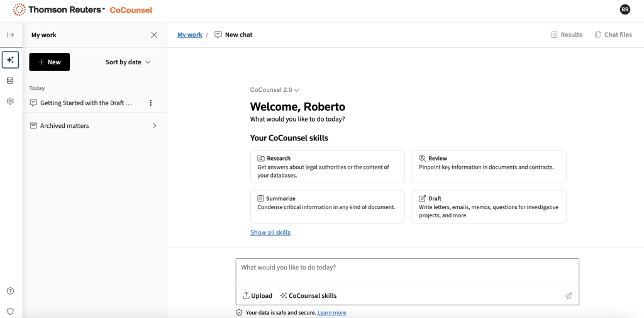Screen dimensions: 644x318
Task: Open the RR user profile avatar
Action: (x=625, y=9)
